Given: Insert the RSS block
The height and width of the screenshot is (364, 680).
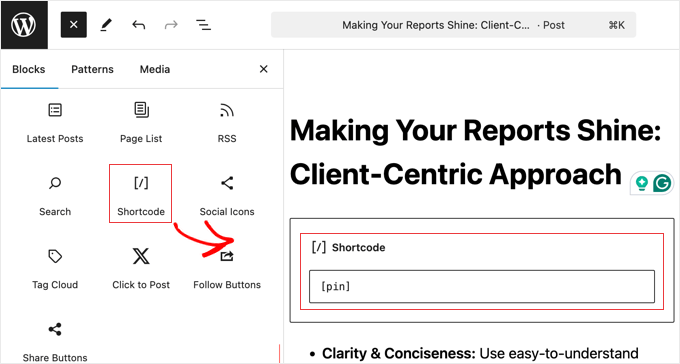Looking at the screenshot, I should point(227,122).
